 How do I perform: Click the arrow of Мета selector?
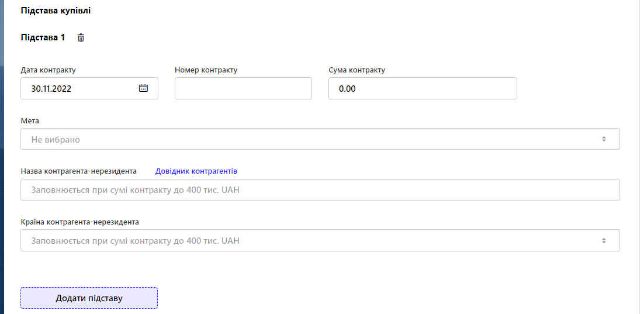tap(604, 139)
